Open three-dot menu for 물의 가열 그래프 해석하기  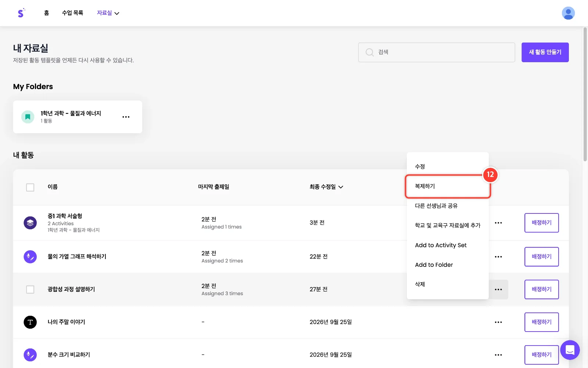(x=498, y=256)
